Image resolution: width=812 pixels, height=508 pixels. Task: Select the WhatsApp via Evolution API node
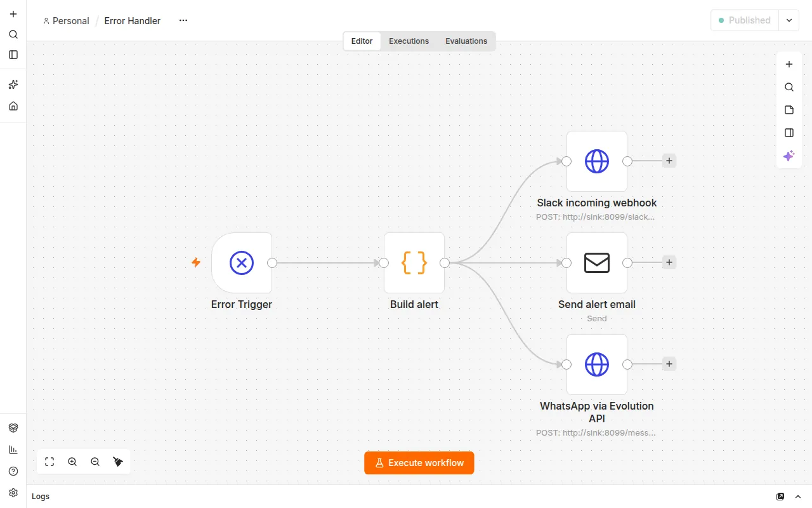pyautogui.click(x=597, y=364)
